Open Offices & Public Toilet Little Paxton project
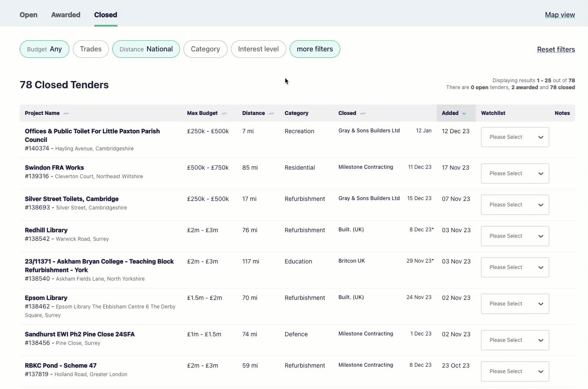The width and height of the screenshot is (588, 389). click(92, 135)
